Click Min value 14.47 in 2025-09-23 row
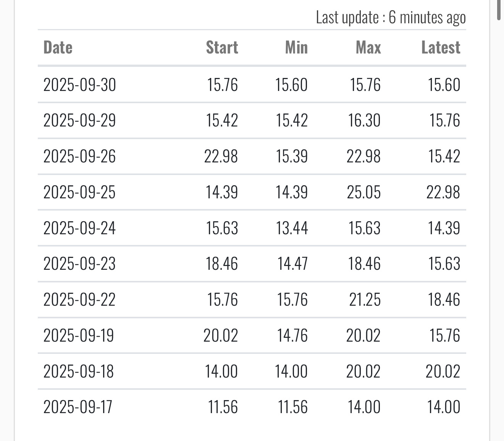The image size is (504, 441). [292, 264]
